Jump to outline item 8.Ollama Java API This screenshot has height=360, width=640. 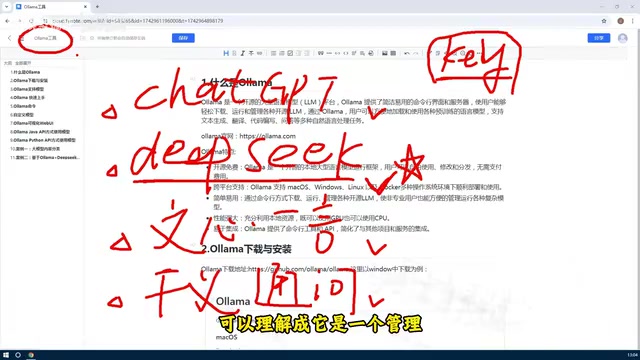point(40,132)
